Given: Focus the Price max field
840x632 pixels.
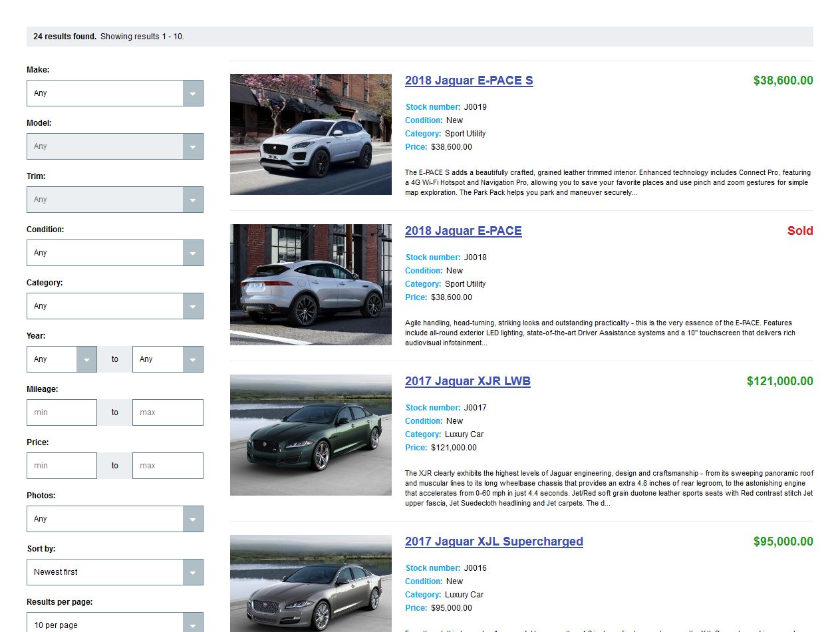Looking at the screenshot, I should click(x=168, y=466).
